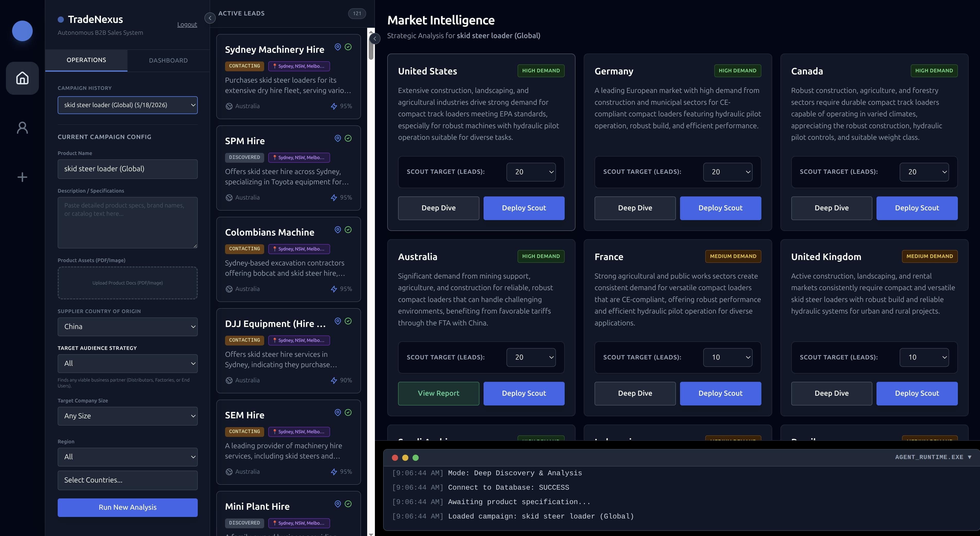This screenshot has height=536, width=980.
Task: Deploy Scout for Germany
Action: [x=720, y=208]
